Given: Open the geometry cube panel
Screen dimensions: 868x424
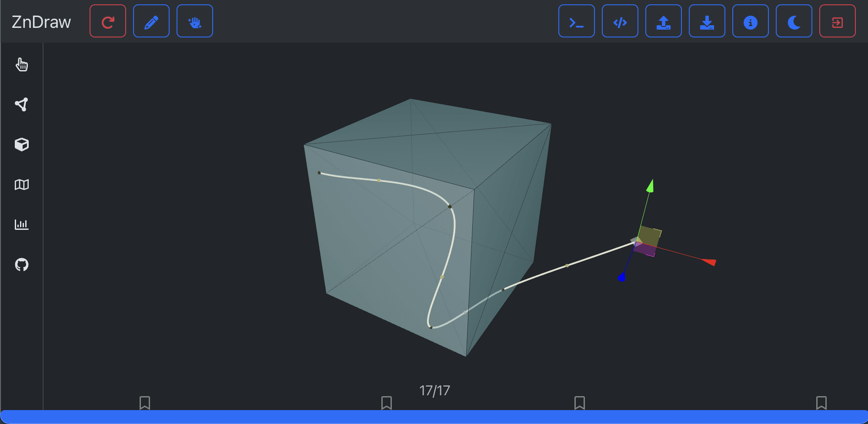Looking at the screenshot, I should 22,145.
